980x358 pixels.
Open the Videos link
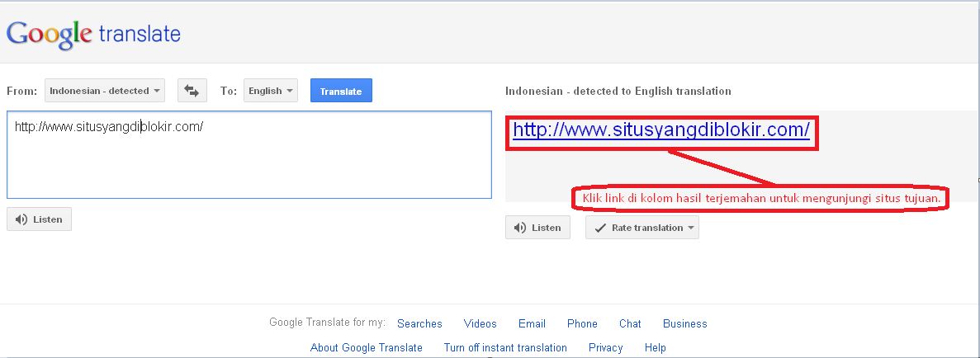point(480,323)
